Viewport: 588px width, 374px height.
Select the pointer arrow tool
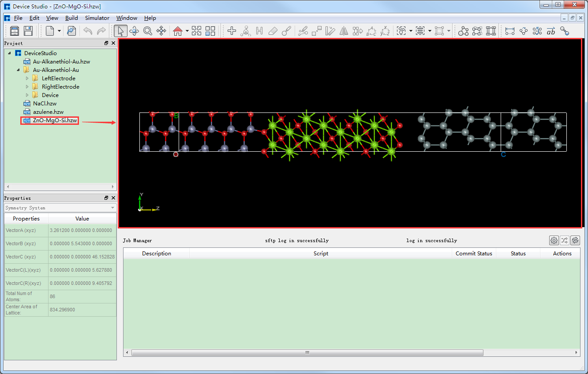click(120, 31)
